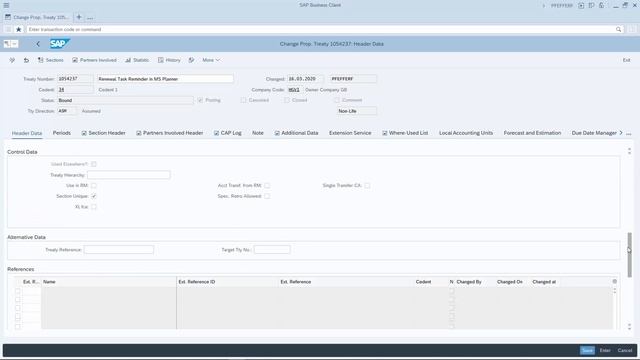Open the tab overflow ellipsis next to plus
Screen dimensions: 640x360
coord(90,18)
